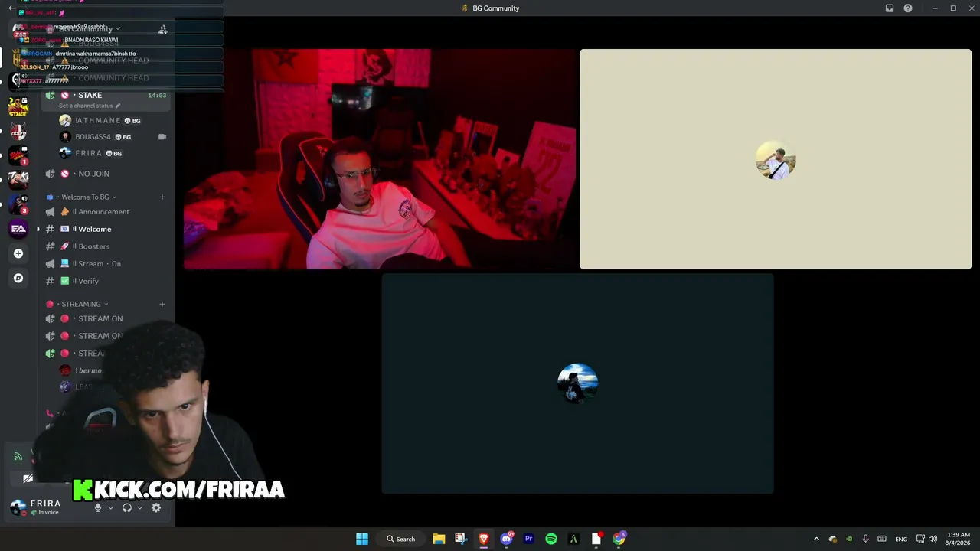Open the Boosters channel
Image resolution: width=980 pixels, height=551 pixels.
[106, 246]
